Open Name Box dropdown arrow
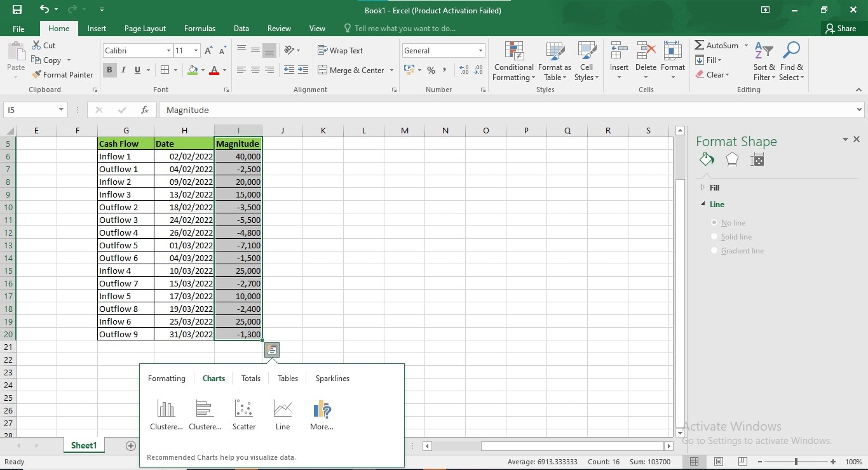Screen dimensions: 868x470 point(61,110)
